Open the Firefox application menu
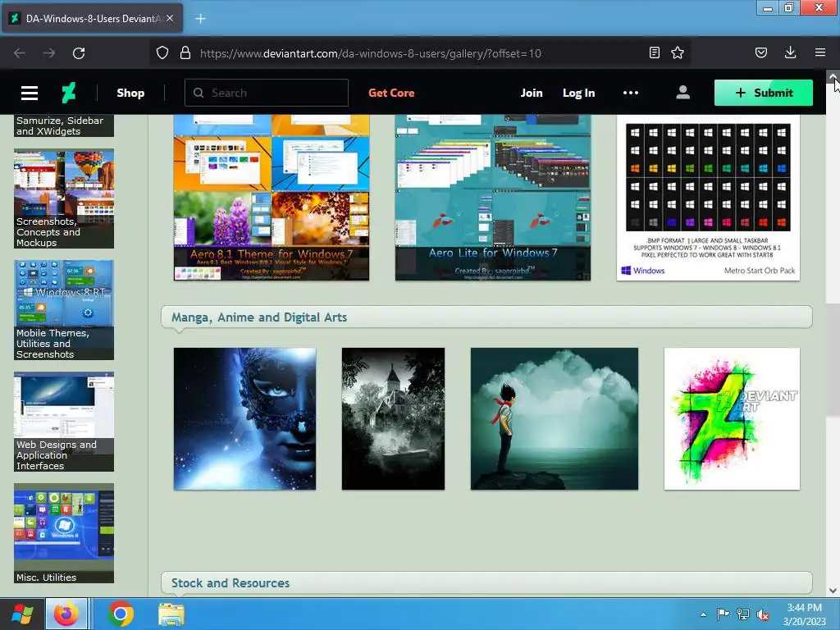This screenshot has width=840, height=630. click(x=820, y=52)
